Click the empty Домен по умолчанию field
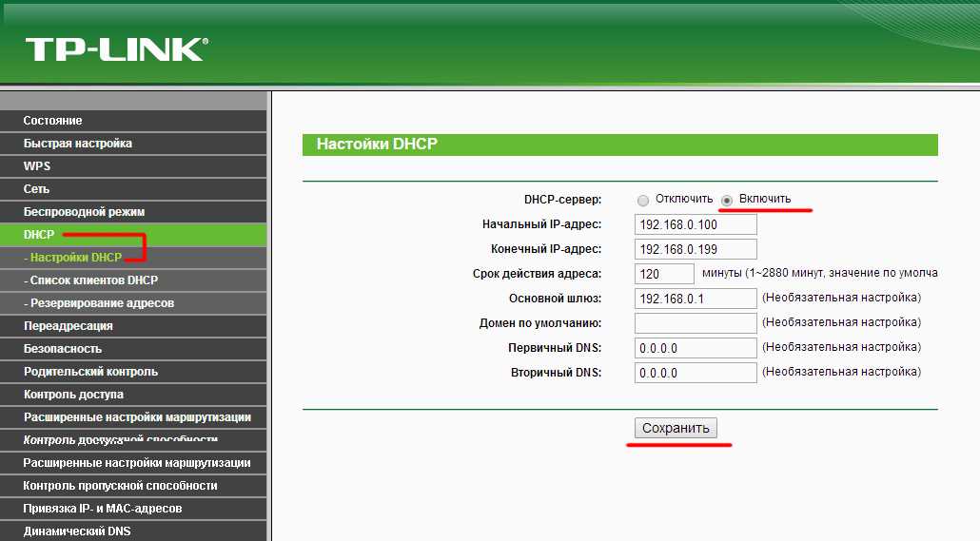 [695, 323]
